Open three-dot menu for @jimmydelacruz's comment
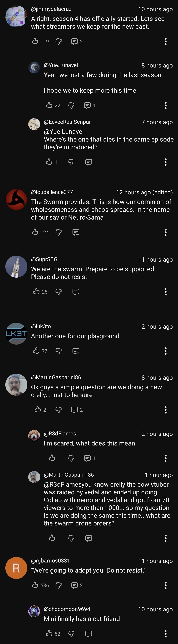This screenshot has height=644, width=178. click(x=165, y=41)
